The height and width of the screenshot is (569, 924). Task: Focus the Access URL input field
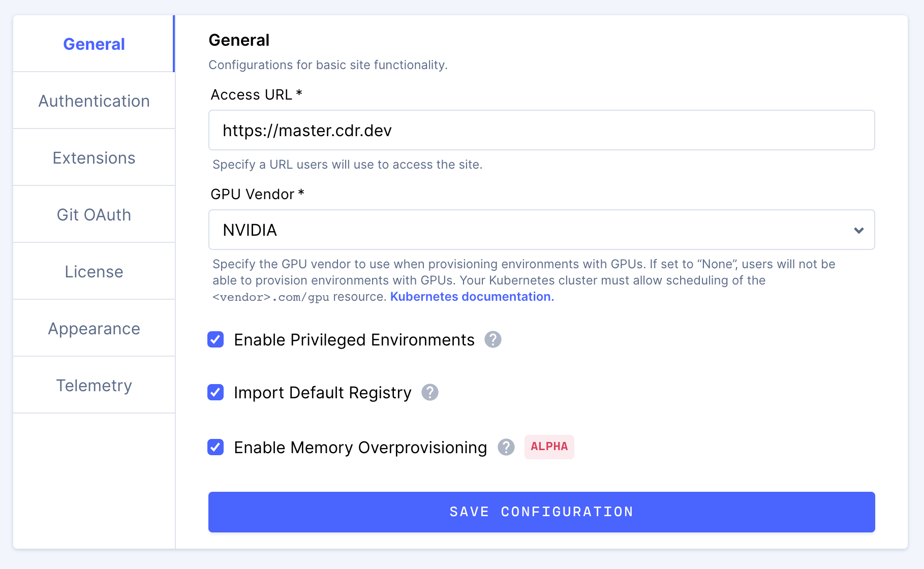541,130
